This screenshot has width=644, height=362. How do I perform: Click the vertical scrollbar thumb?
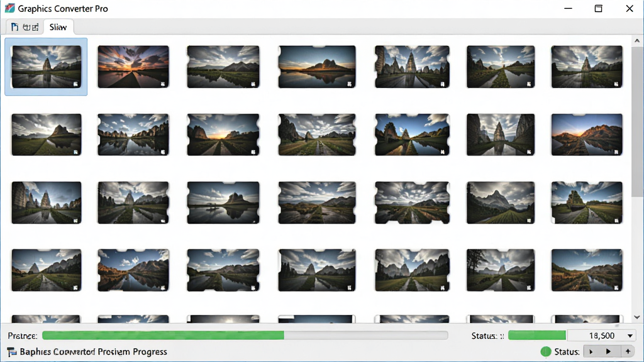637,123
